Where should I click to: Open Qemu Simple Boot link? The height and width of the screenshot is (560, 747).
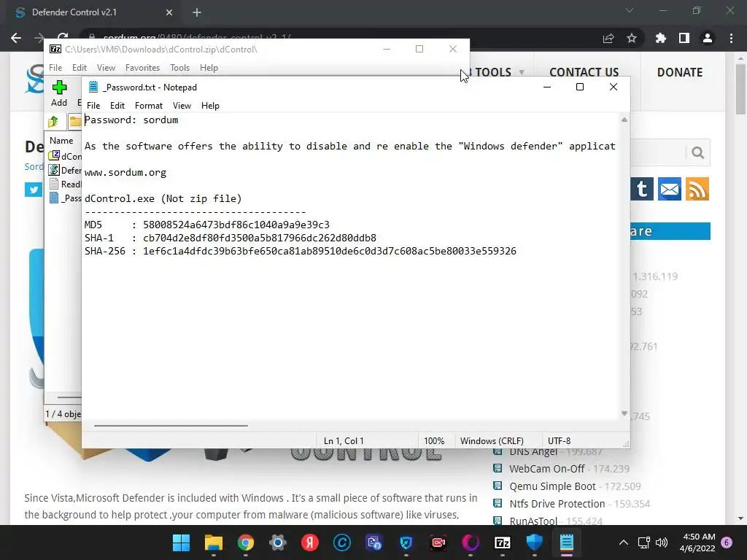(553, 486)
